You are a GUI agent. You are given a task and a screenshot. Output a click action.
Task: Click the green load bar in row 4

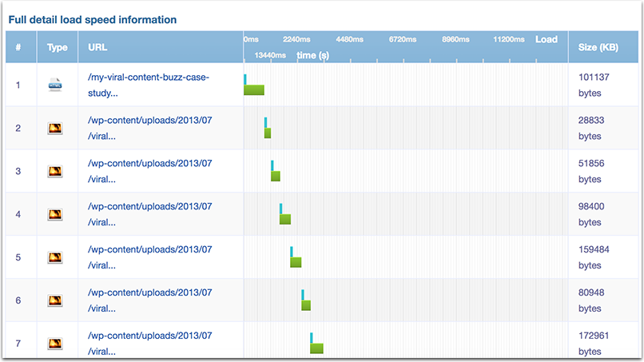click(x=285, y=219)
